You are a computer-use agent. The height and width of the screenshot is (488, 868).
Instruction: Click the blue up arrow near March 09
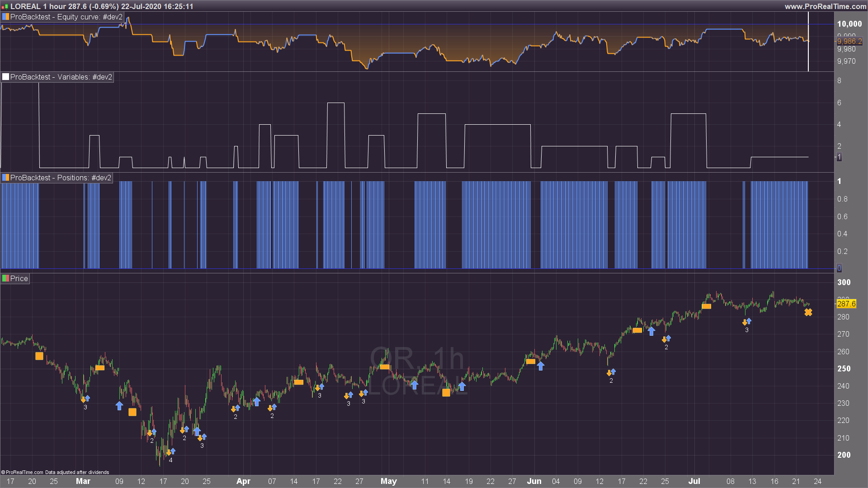119,406
